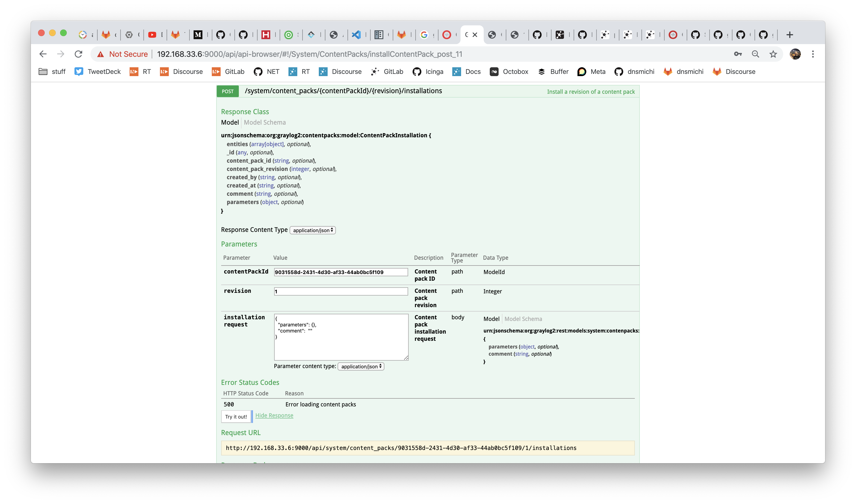
Task: Bookmark this page with the star icon
Action: 773,54
